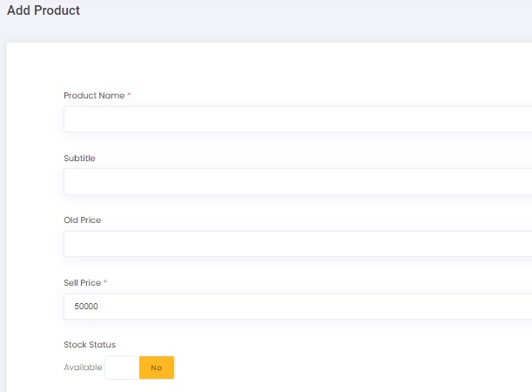Click the 'Stock Status' label

click(90, 345)
